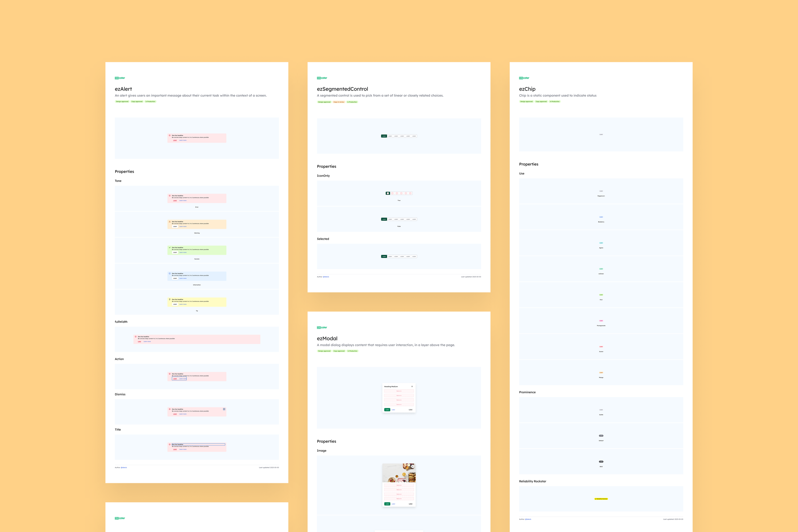Screen dimensions: 798x532
Task: Click the ezcater logo on the ezSegmentedControl page
Action: pos(322,78)
